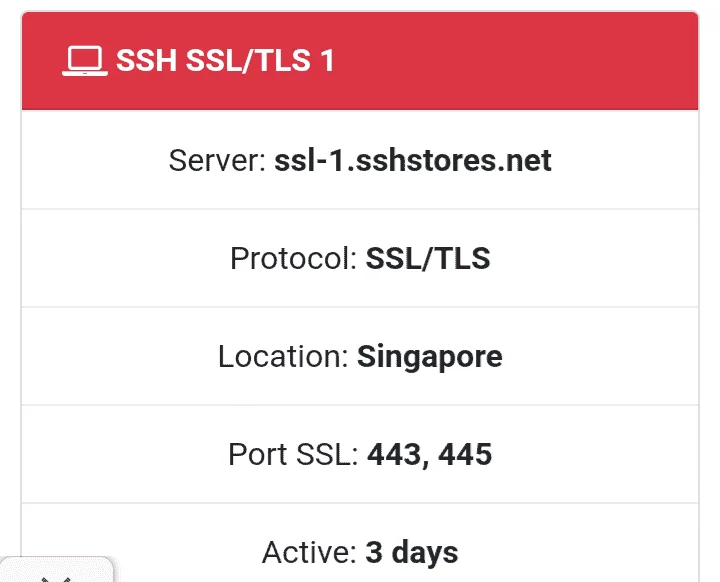Click the laptop icon in the red header

click(x=85, y=61)
